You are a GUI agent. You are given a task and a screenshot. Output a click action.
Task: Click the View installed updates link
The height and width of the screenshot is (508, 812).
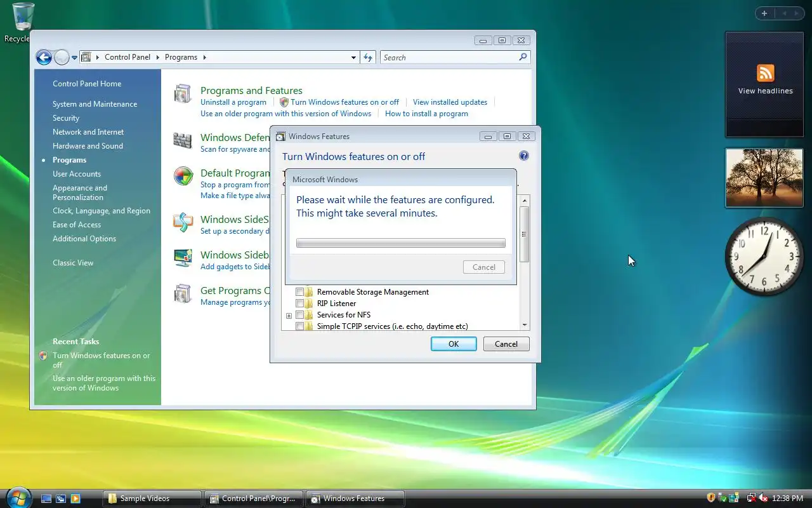point(450,102)
